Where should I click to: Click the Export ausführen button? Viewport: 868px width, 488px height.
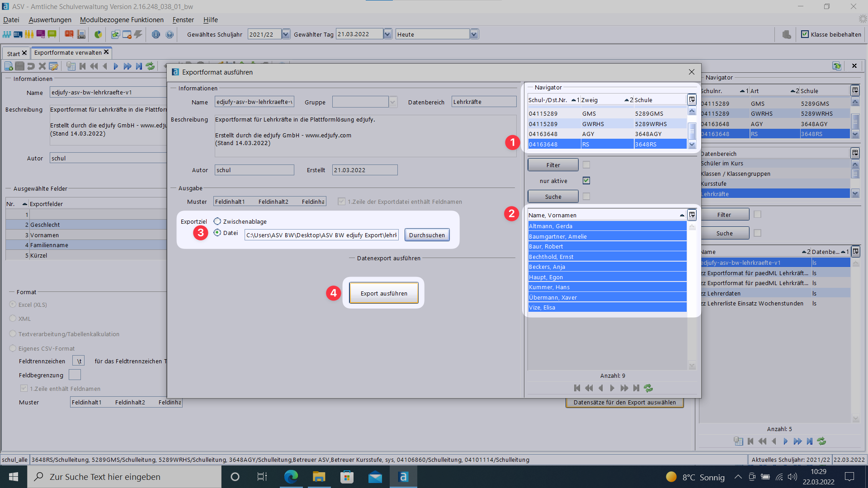pyautogui.click(x=384, y=293)
